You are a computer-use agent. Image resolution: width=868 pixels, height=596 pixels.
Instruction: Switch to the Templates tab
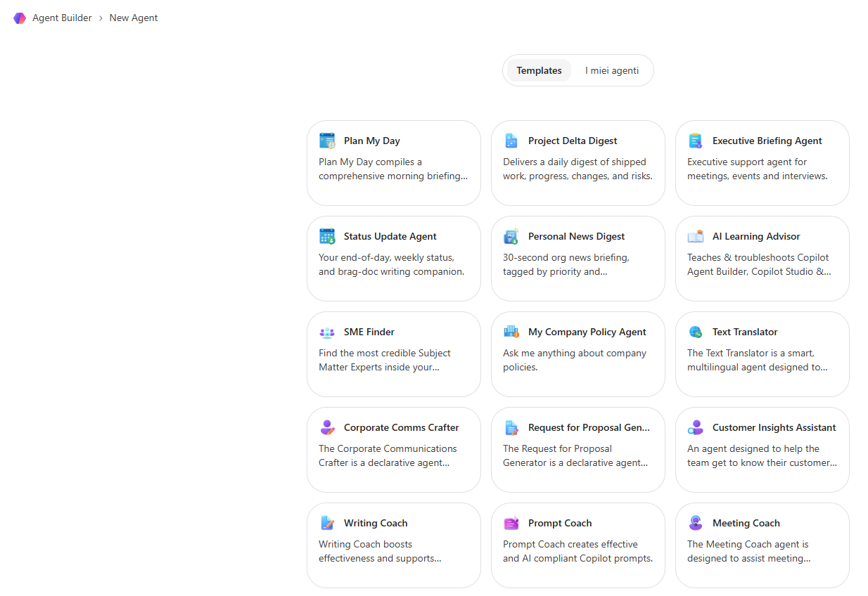pyautogui.click(x=539, y=70)
